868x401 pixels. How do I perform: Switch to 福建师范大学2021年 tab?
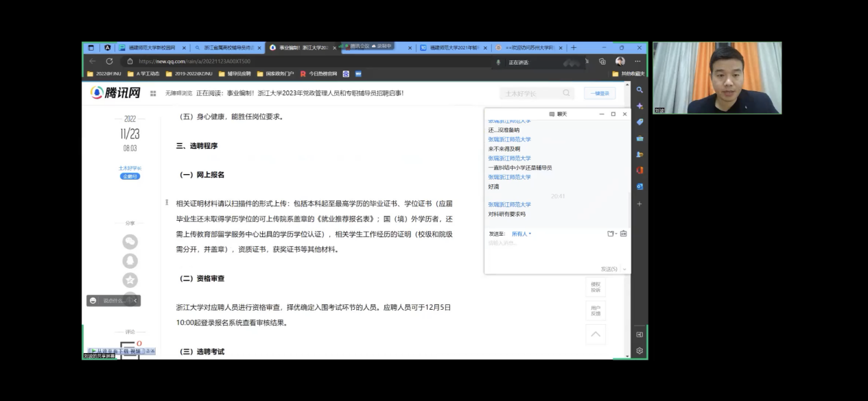[454, 48]
